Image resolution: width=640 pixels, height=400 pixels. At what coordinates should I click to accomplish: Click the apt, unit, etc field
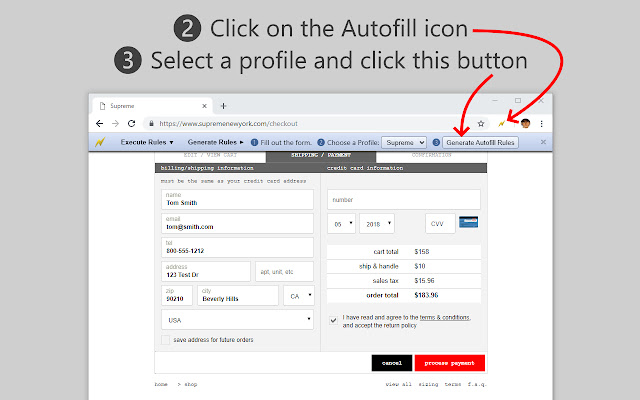284,271
